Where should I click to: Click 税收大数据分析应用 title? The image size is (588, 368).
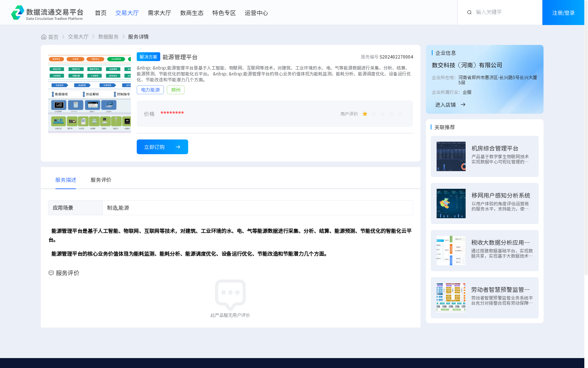(x=501, y=243)
